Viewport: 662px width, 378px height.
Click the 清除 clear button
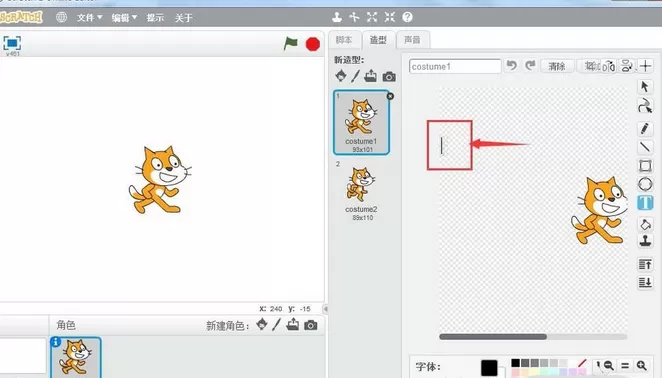557,66
